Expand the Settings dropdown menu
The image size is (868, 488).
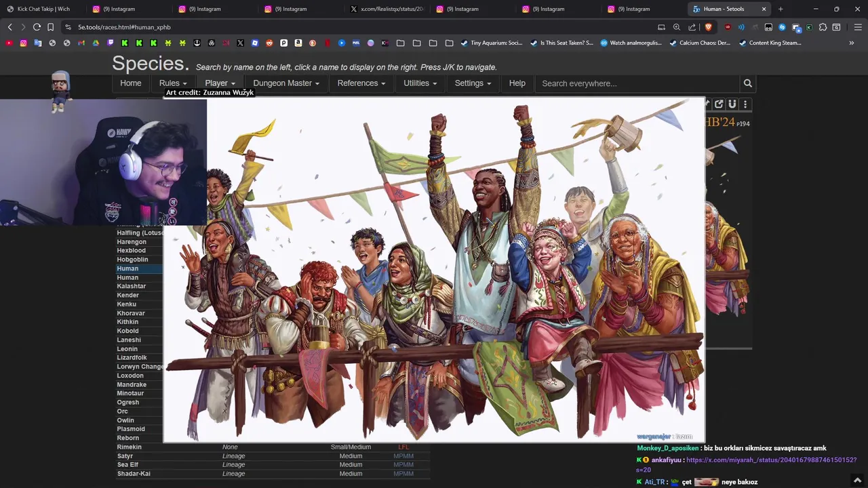point(473,83)
